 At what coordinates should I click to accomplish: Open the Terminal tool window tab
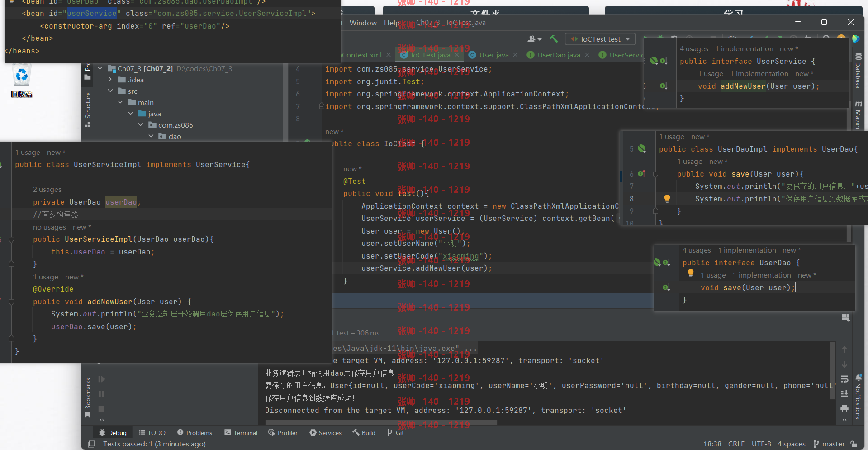(241, 433)
